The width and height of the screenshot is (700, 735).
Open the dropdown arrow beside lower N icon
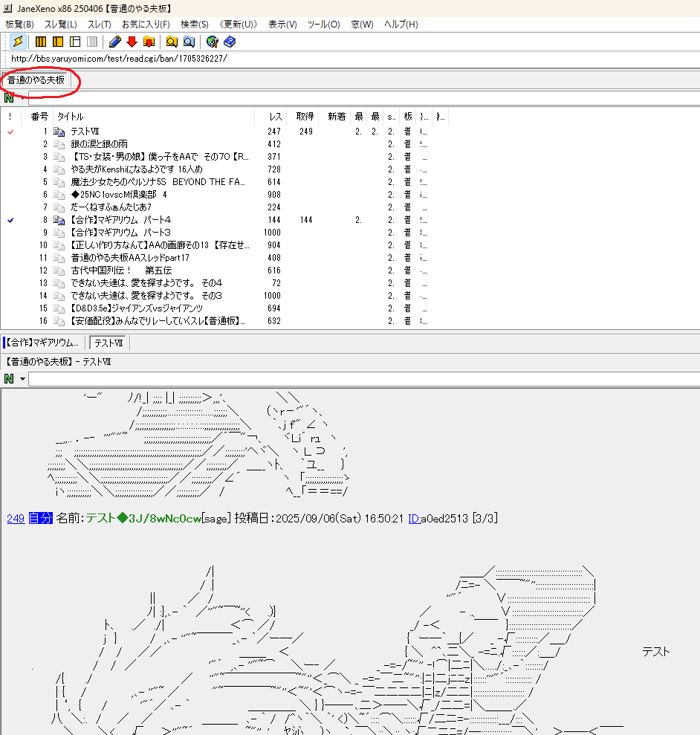point(22,380)
